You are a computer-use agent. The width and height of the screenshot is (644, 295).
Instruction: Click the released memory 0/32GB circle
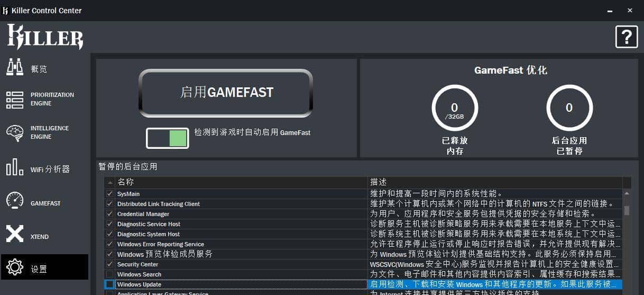(455, 109)
